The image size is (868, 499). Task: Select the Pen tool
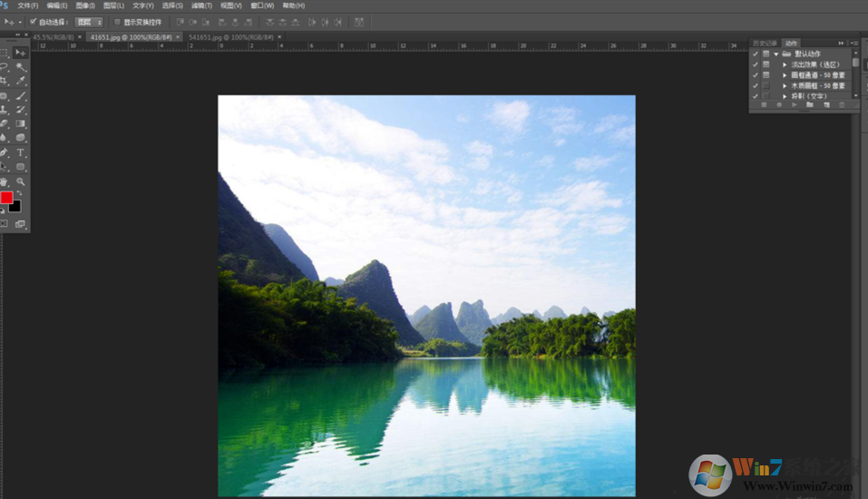coord(4,152)
